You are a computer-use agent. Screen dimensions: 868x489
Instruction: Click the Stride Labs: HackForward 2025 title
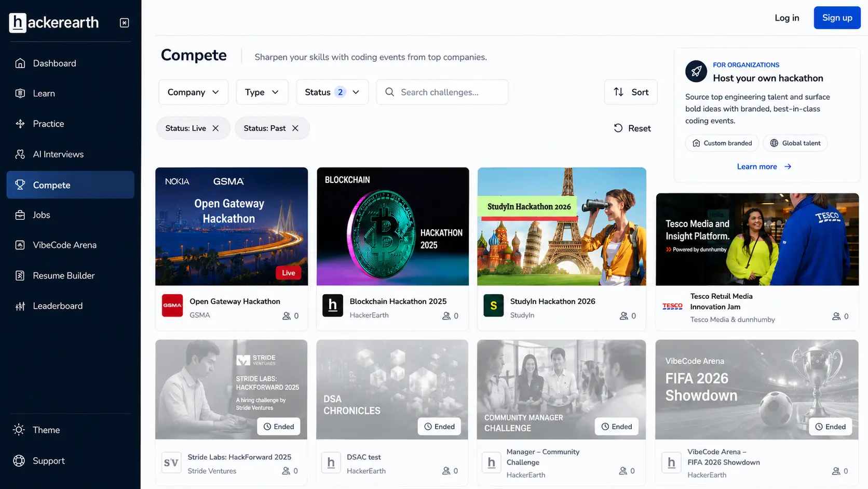(x=239, y=457)
